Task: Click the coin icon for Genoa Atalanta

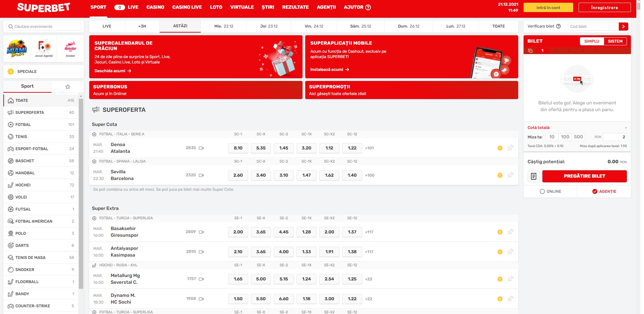Action: pos(500,148)
